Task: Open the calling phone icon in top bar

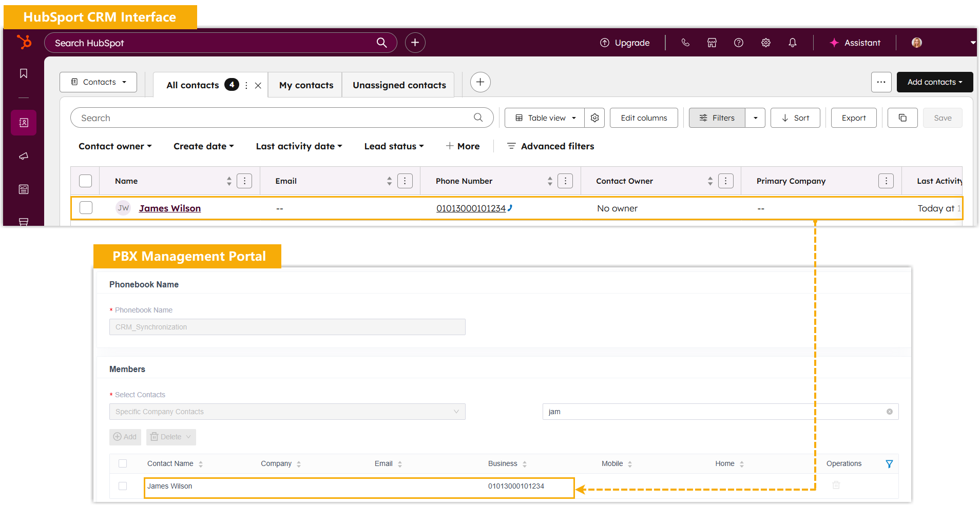Action: click(x=685, y=43)
